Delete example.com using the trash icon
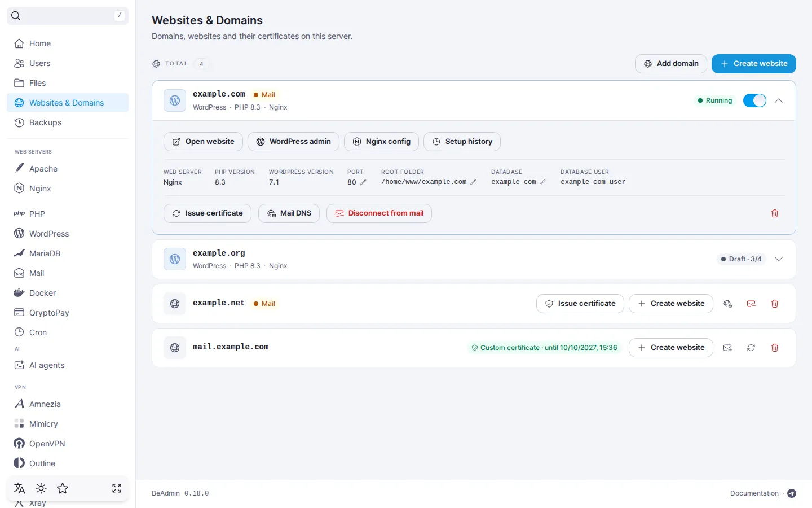The image size is (812, 508). click(775, 213)
